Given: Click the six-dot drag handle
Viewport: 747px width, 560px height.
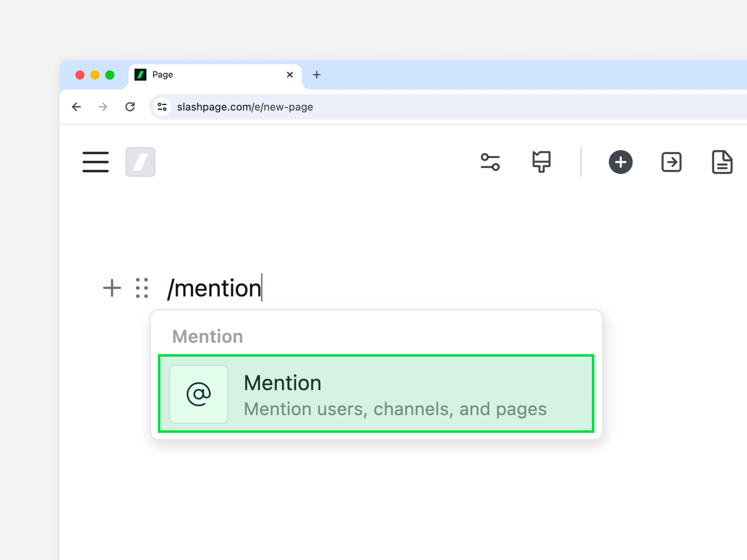Looking at the screenshot, I should coord(142,288).
